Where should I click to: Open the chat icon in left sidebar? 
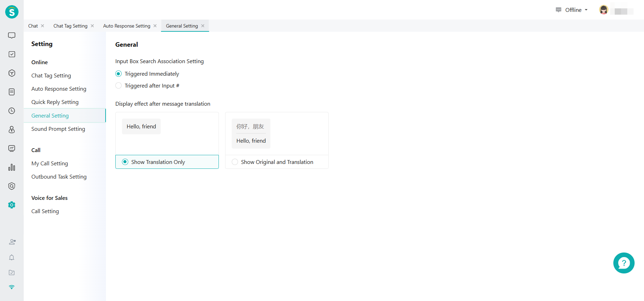click(11, 35)
